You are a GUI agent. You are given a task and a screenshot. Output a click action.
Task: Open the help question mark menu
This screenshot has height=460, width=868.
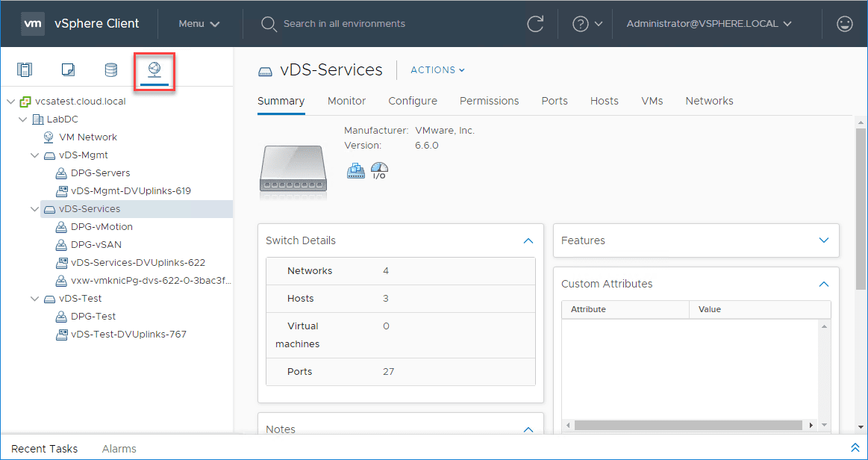pos(587,24)
